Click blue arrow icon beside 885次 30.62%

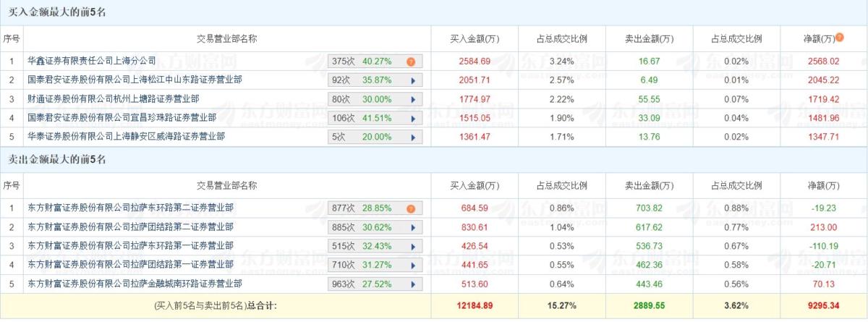point(413,228)
